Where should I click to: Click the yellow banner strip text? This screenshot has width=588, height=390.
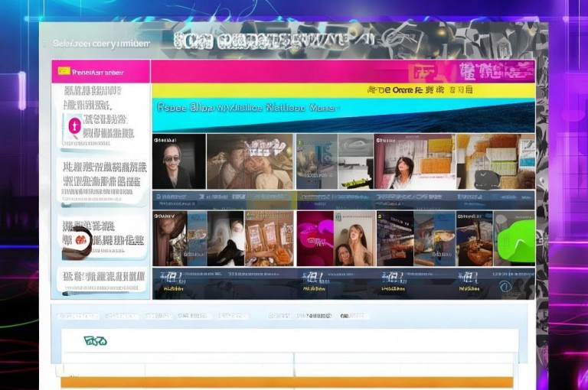tap(420, 90)
